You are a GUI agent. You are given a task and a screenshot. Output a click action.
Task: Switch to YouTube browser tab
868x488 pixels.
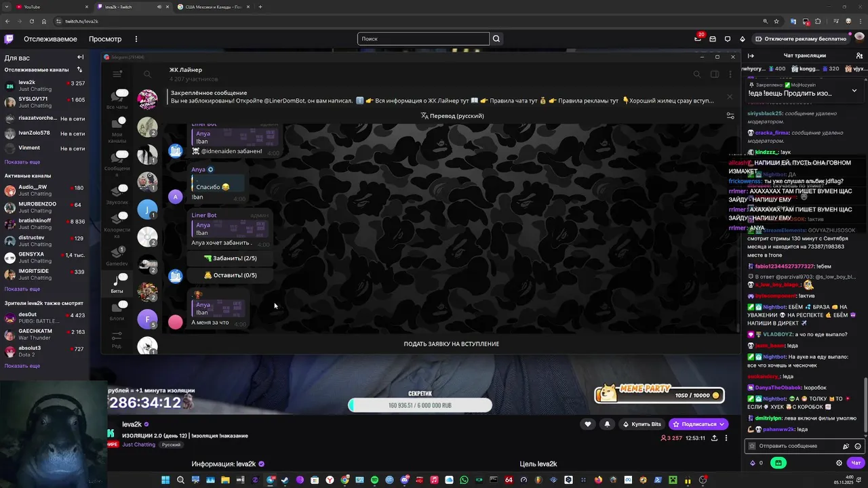pyautogui.click(x=51, y=7)
